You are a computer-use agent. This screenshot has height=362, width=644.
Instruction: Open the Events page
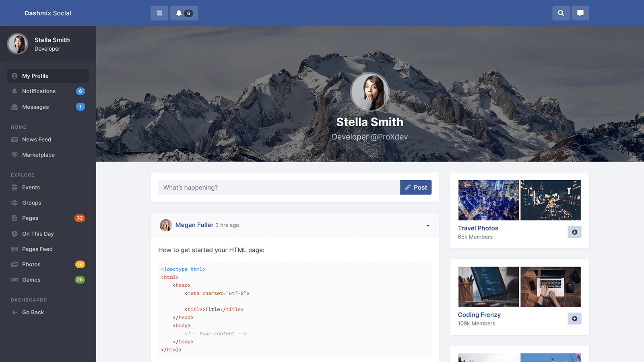pyautogui.click(x=31, y=187)
